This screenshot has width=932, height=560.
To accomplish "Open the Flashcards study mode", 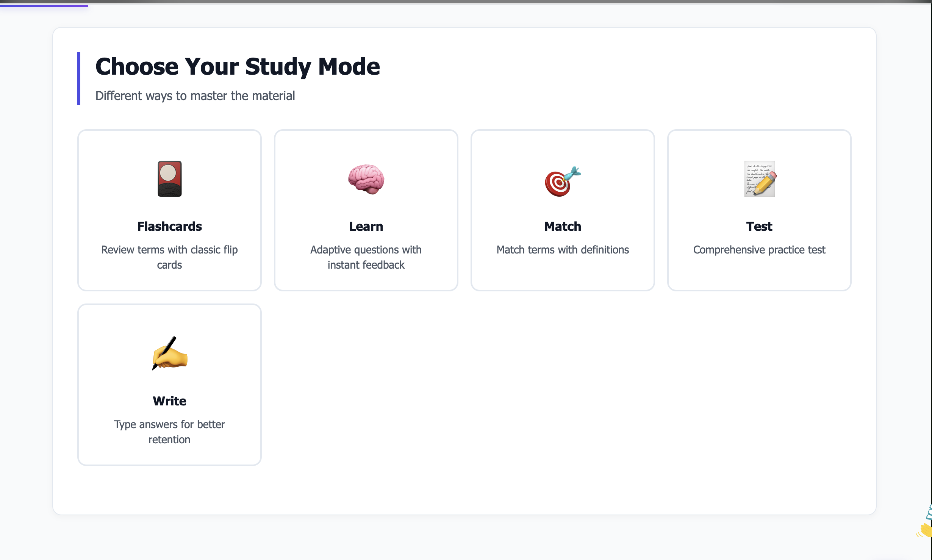I will tap(169, 210).
